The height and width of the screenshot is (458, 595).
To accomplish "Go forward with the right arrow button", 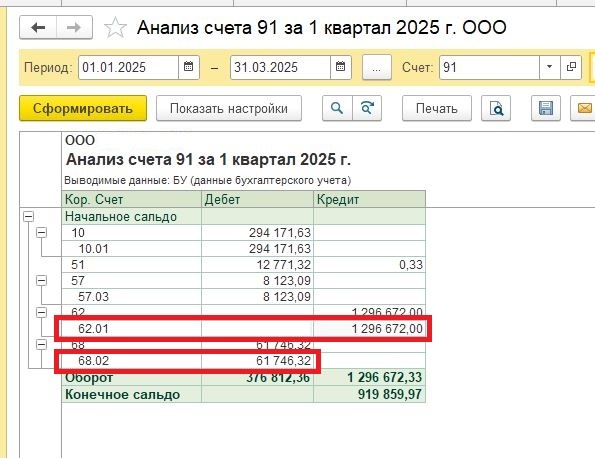I will tap(74, 27).
